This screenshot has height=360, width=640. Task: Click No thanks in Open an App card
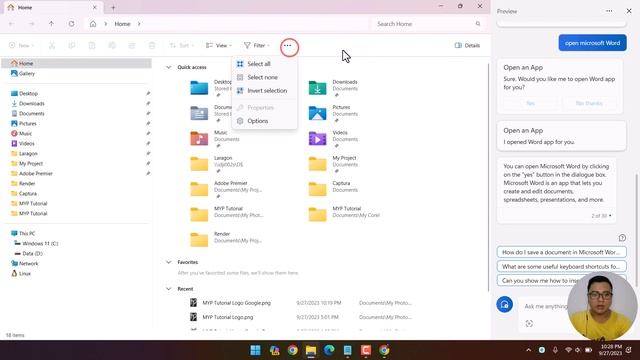point(589,103)
